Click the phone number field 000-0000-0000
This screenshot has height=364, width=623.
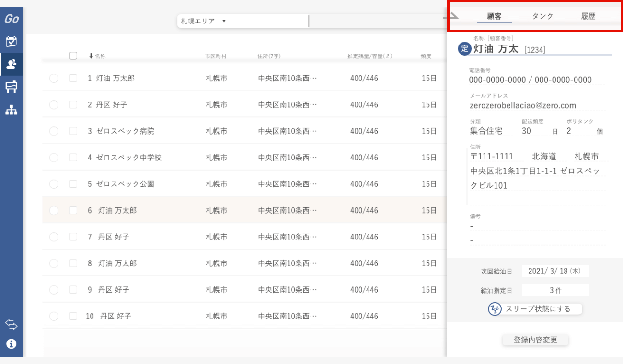pyautogui.click(x=537, y=80)
